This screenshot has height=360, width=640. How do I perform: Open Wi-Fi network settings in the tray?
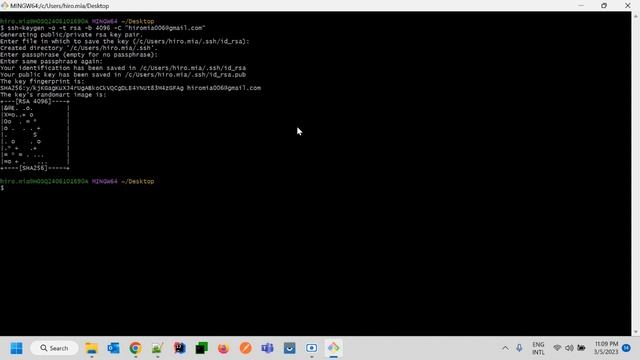pos(557,348)
